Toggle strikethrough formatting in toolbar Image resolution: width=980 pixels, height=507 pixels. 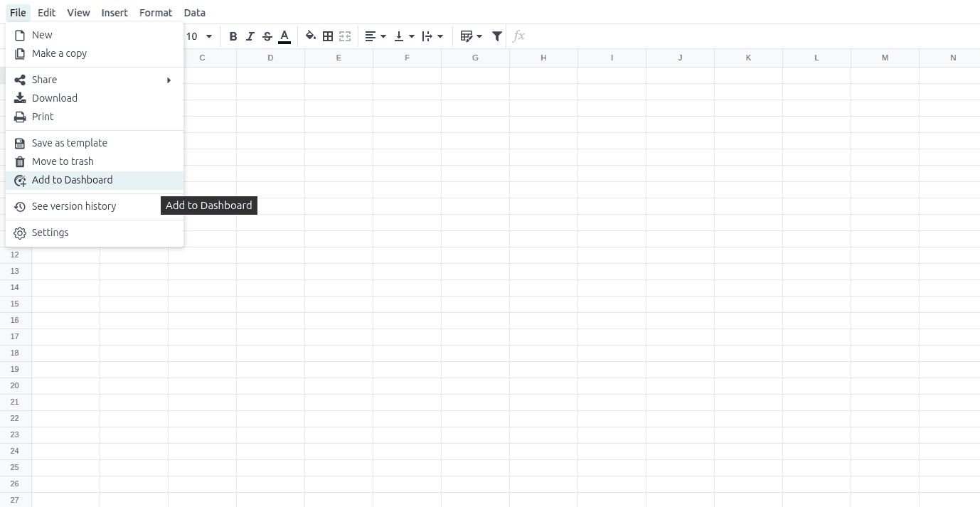[x=267, y=36]
